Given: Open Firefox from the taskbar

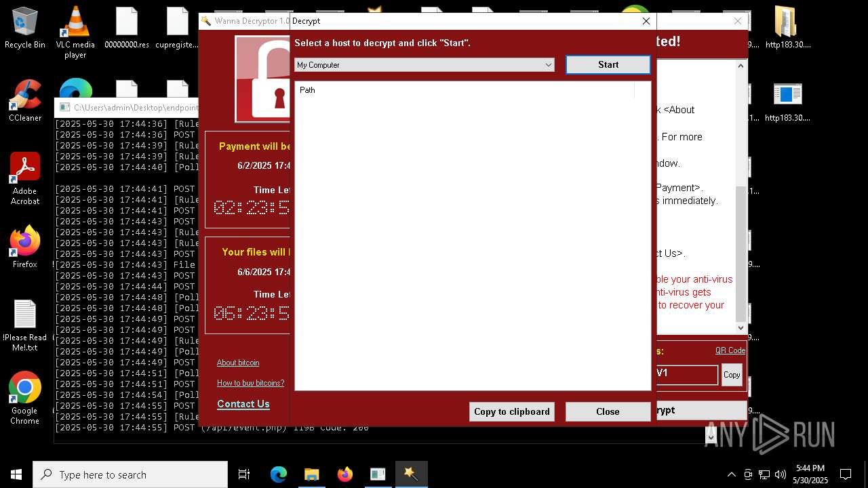Looking at the screenshot, I should (344, 474).
